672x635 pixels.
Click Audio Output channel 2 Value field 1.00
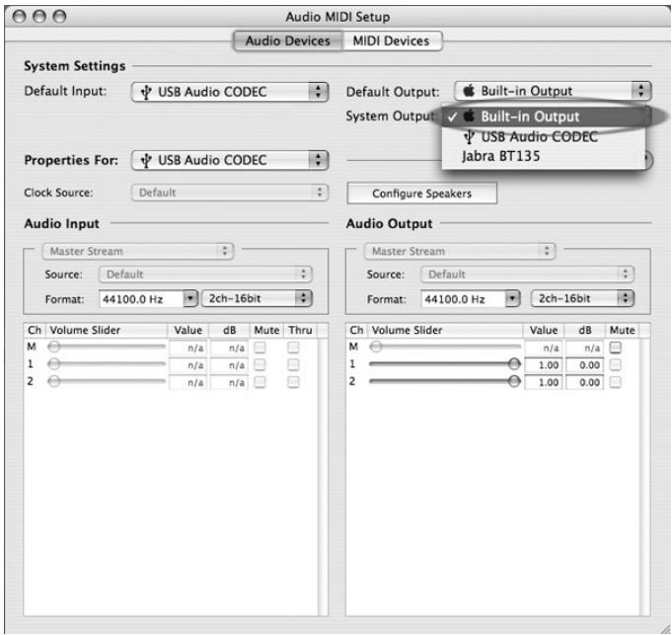point(544,382)
